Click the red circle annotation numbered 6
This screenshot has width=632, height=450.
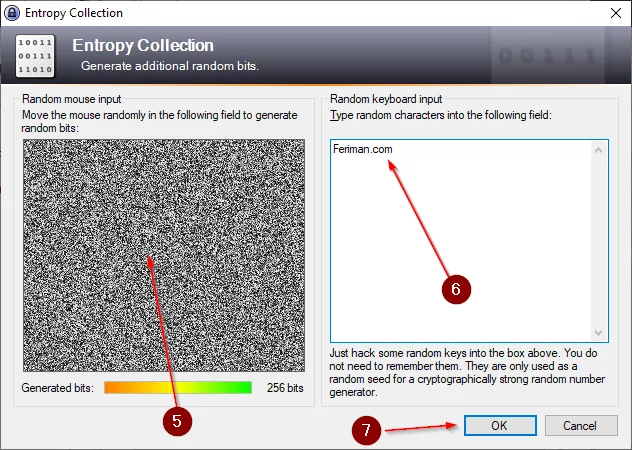(x=456, y=289)
